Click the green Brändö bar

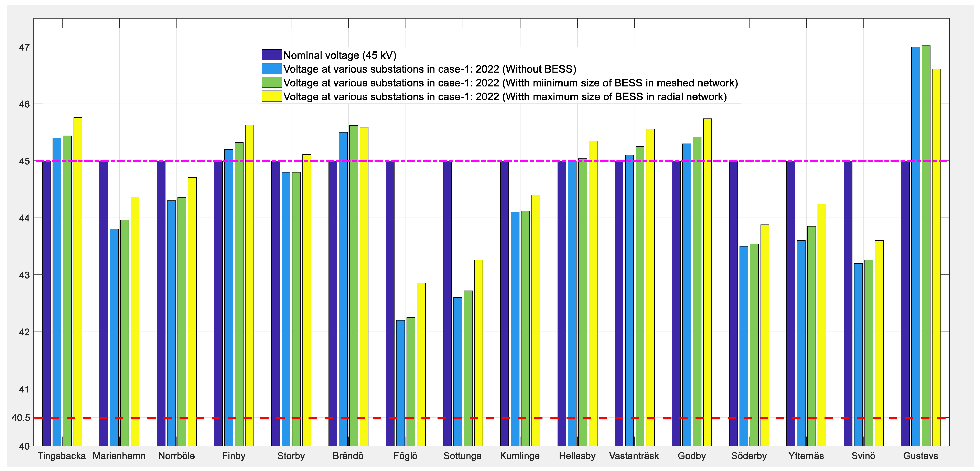click(353, 286)
